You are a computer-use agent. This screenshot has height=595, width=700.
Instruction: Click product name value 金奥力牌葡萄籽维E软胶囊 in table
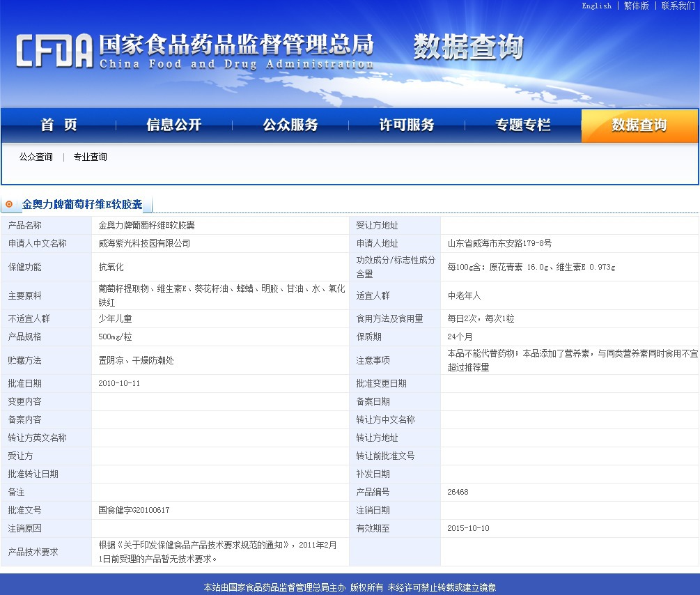(146, 225)
